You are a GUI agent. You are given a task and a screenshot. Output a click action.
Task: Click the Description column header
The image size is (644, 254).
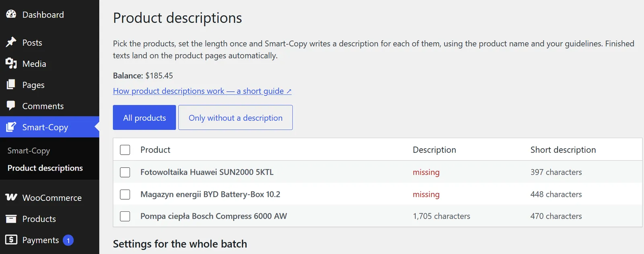click(434, 150)
